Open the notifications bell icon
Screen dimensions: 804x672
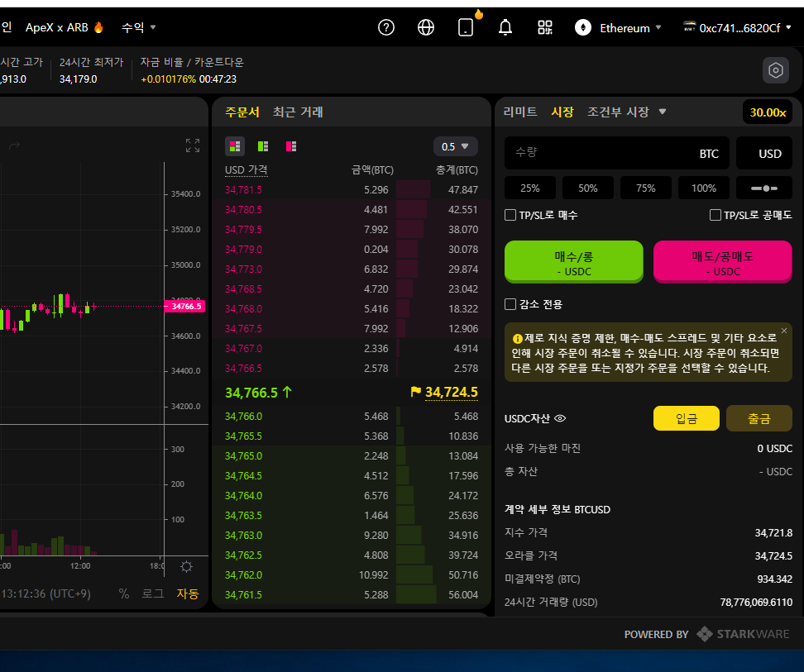[x=505, y=27]
